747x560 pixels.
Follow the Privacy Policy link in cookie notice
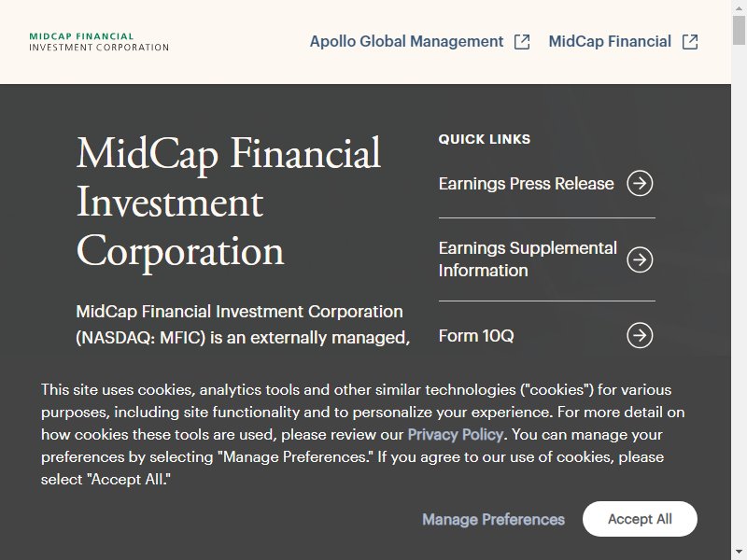pyautogui.click(x=455, y=434)
